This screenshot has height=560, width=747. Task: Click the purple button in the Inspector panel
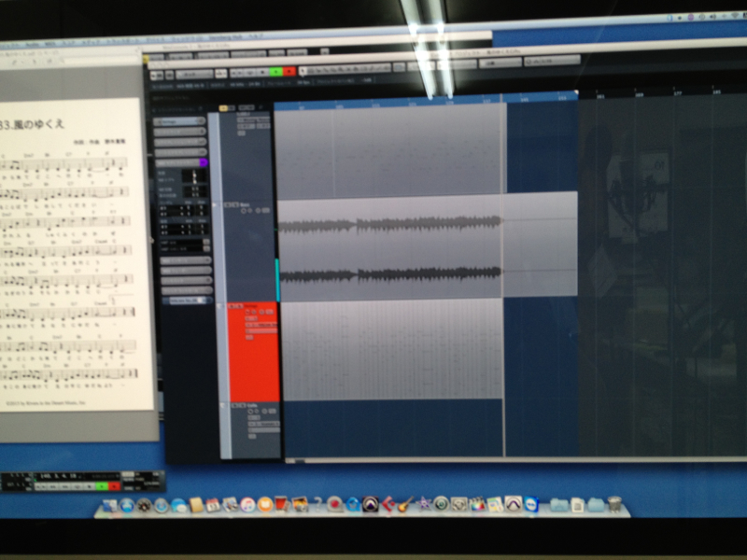pyautogui.click(x=204, y=162)
